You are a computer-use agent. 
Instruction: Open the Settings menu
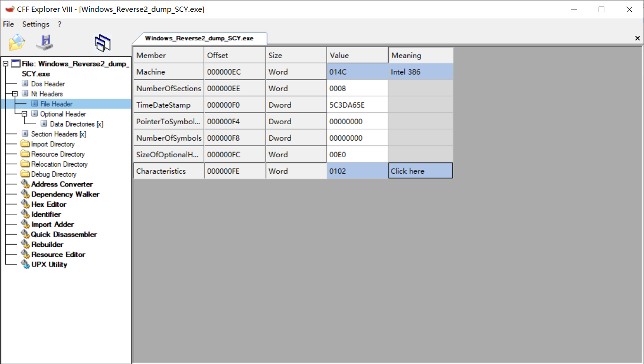click(35, 24)
